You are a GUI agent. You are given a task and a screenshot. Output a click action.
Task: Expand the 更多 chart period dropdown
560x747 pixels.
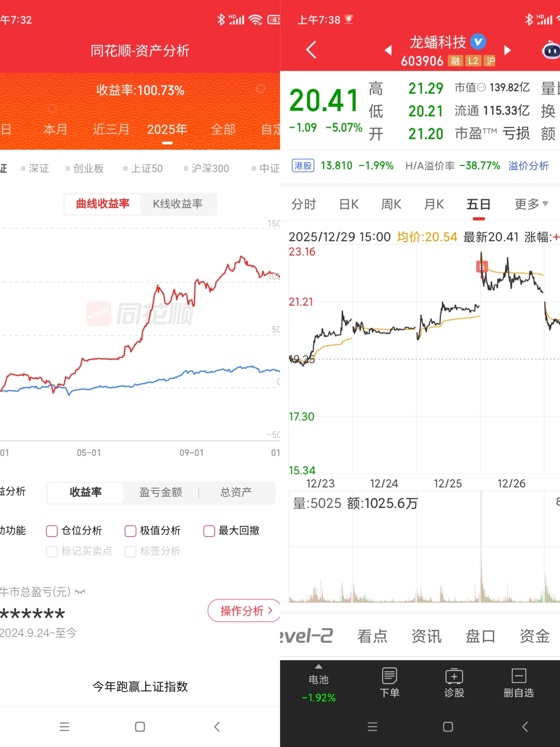tap(531, 204)
